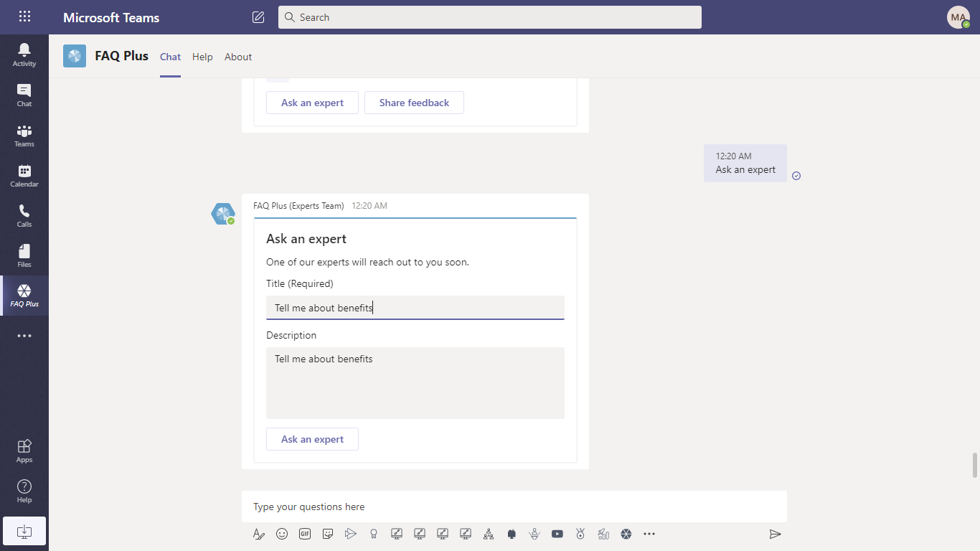
Task: Switch to the Help tab
Action: [202, 57]
